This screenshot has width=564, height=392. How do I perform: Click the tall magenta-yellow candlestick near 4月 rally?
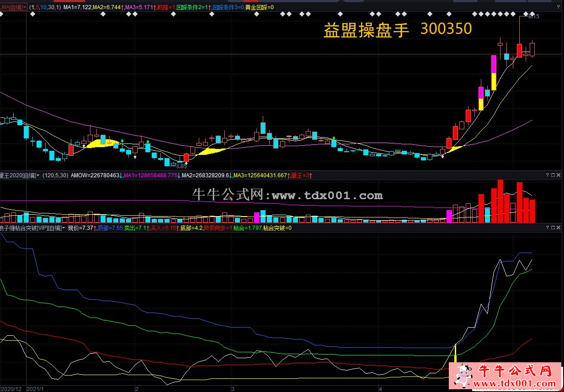494,72
